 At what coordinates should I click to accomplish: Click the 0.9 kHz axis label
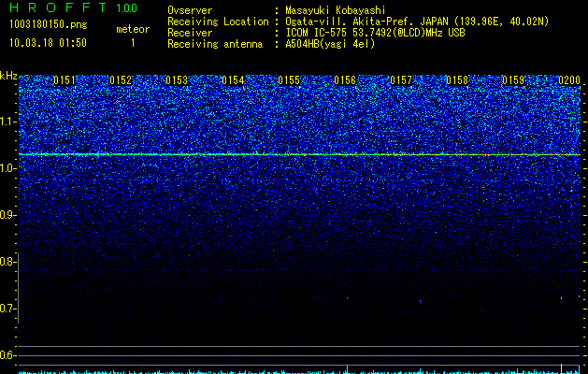(x=7, y=215)
